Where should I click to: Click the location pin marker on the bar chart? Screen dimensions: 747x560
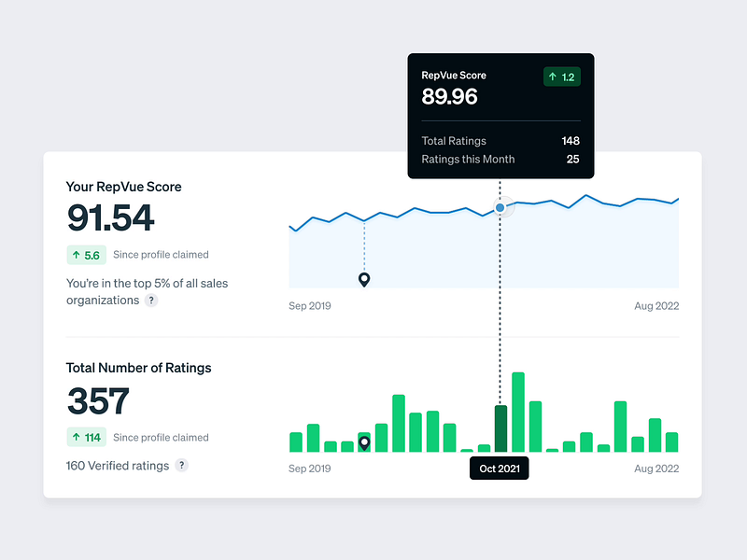[x=364, y=442]
